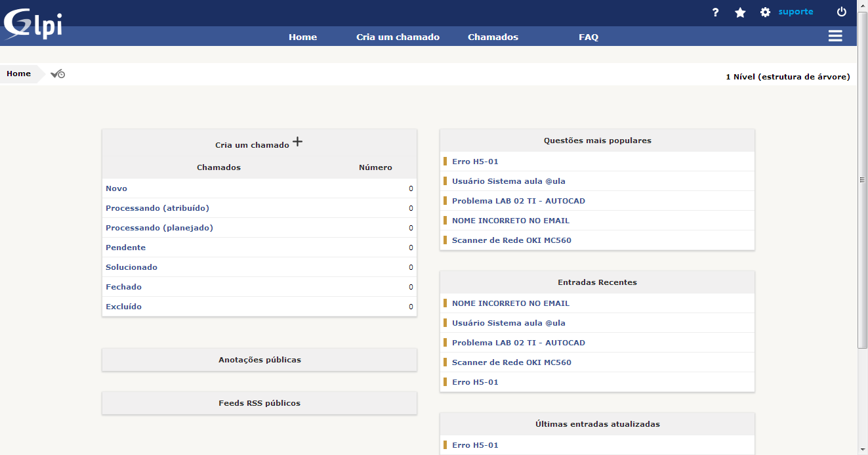
Task: Open the help question mark icon
Action: pos(715,12)
